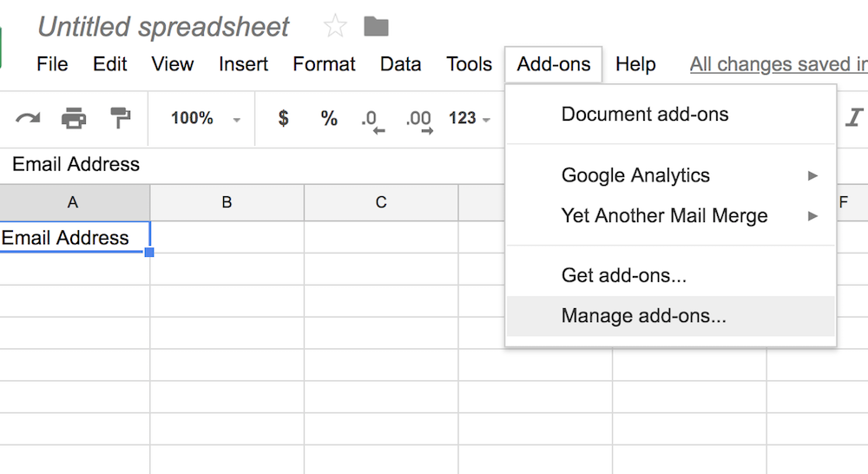Click the All changes saved link
Image resolution: width=868 pixels, height=474 pixels.
pos(778,64)
